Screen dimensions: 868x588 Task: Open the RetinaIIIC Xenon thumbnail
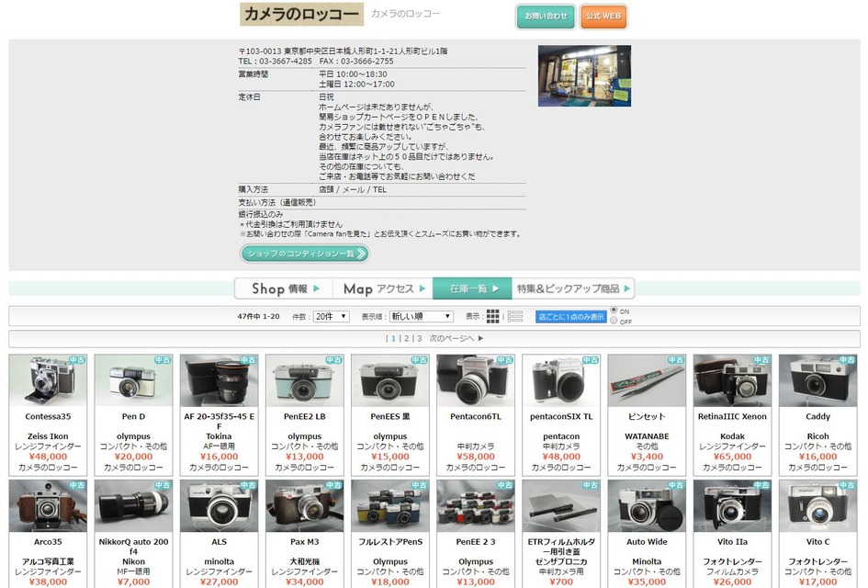[x=732, y=380]
